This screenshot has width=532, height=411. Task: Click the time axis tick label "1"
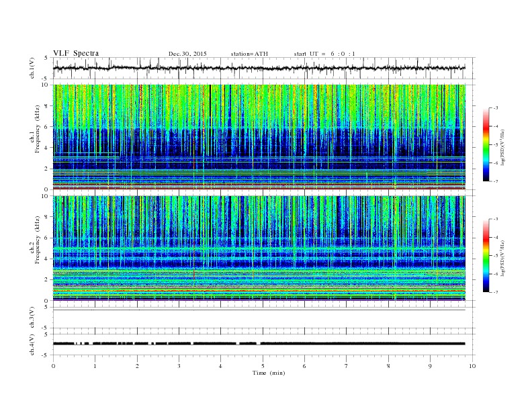(95, 366)
